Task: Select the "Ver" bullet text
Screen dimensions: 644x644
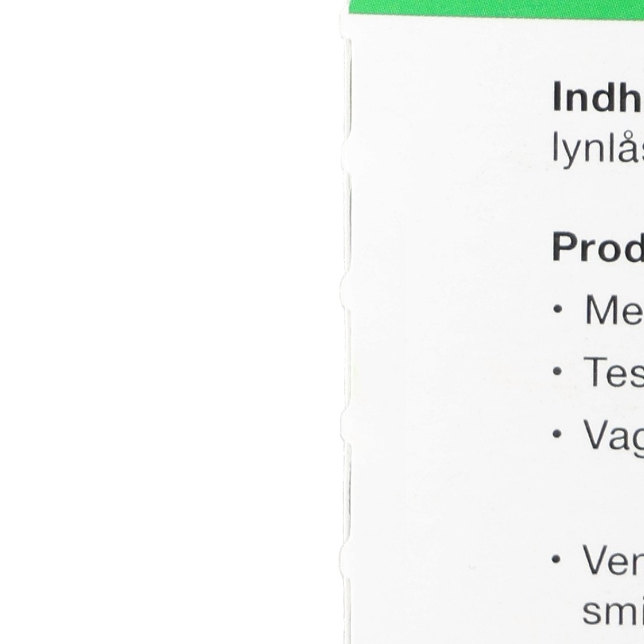Action: point(612,560)
